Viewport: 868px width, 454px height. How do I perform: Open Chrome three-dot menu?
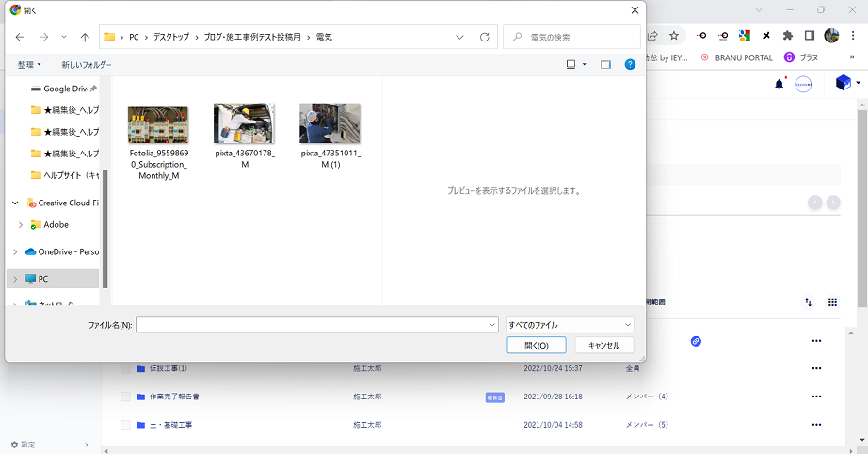pos(853,36)
